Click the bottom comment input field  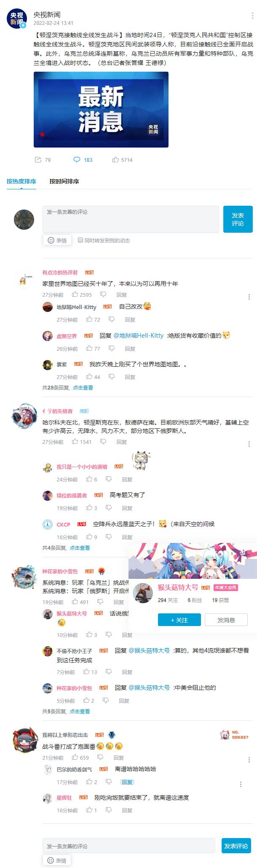pos(130,846)
